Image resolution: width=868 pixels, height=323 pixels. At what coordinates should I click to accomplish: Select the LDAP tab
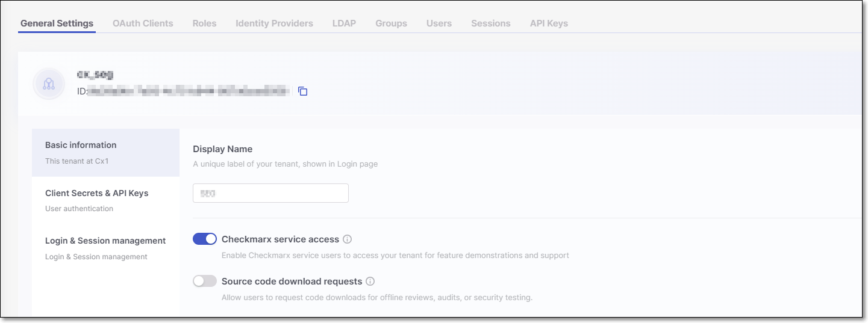tap(344, 23)
